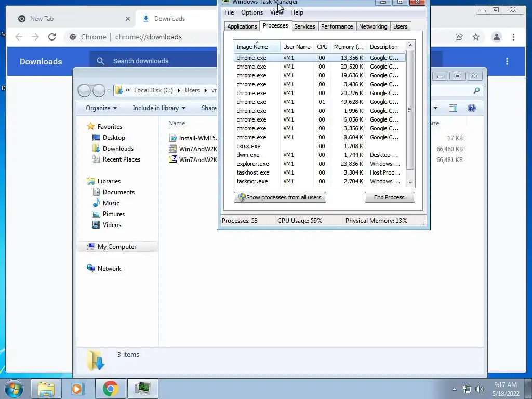
Task: Open network status tray icon
Action: [467, 389]
